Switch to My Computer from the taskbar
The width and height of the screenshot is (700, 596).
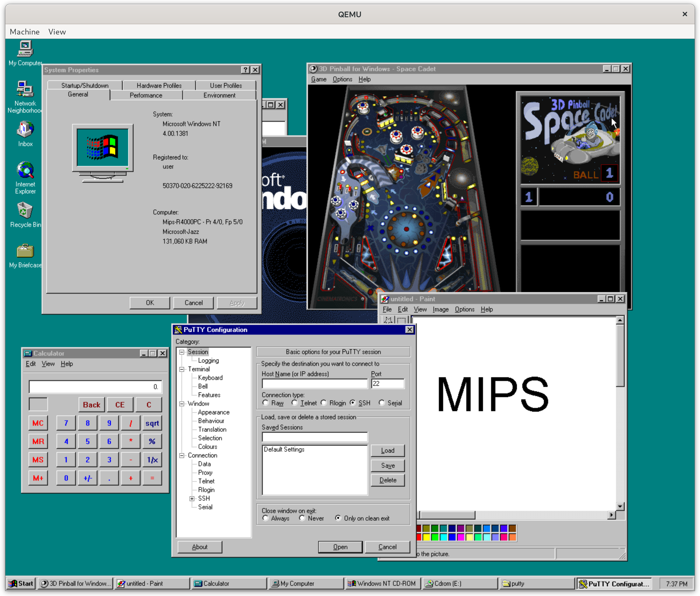coord(306,584)
